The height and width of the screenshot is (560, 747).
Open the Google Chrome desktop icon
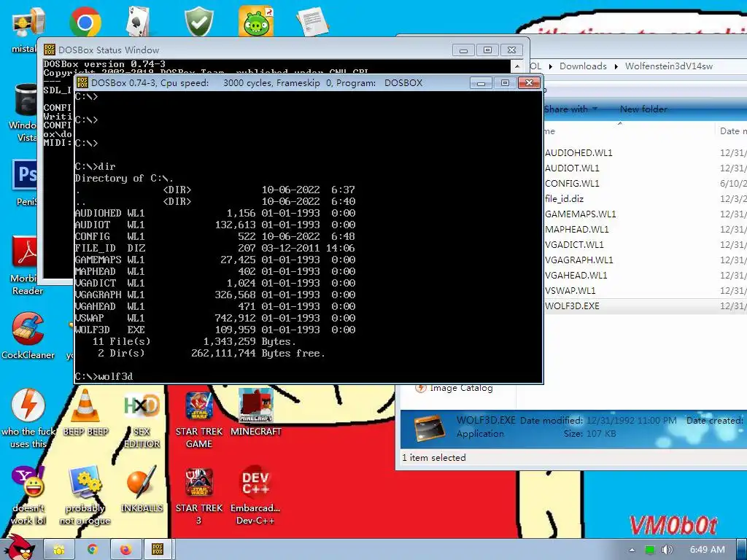(x=85, y=22)
